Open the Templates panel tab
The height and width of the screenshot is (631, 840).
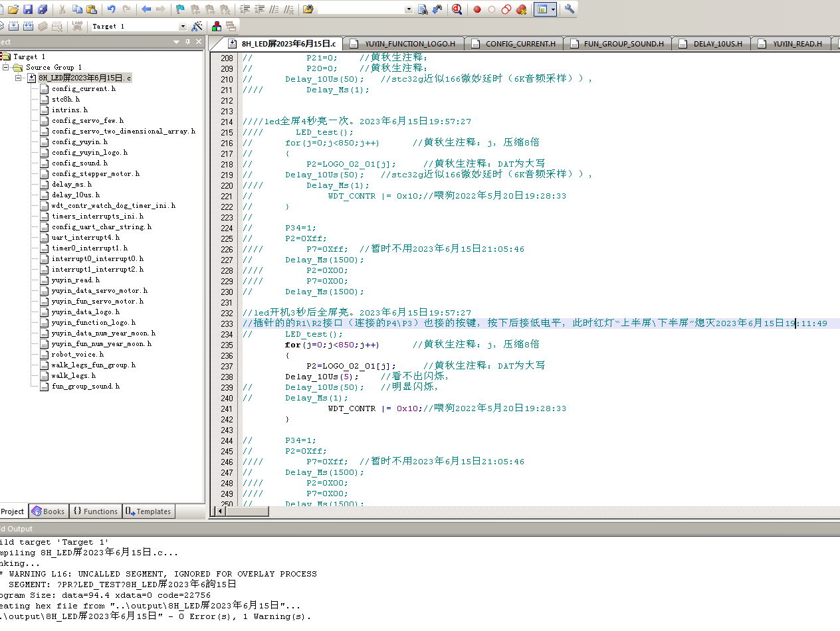click(148, 511)
